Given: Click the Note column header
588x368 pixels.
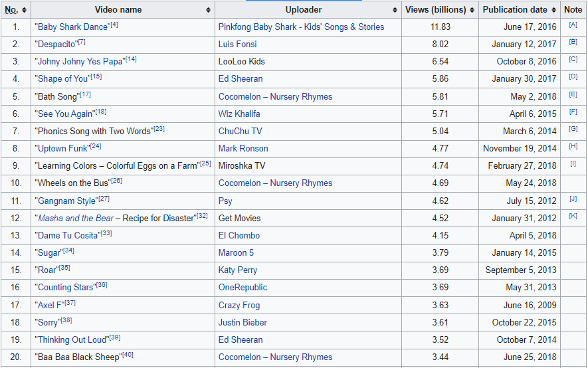Looking at the screenshot, I should point(573,10).
